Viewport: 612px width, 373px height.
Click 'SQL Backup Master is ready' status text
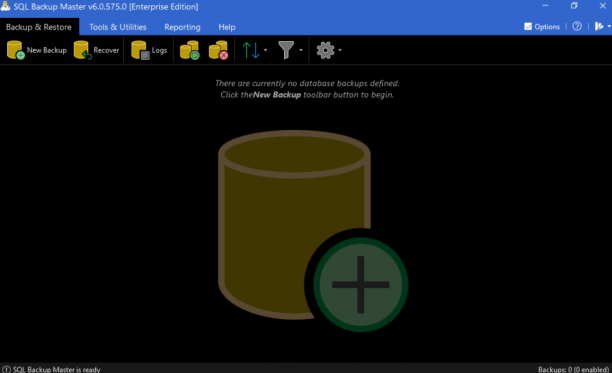[x=57, y=369]
